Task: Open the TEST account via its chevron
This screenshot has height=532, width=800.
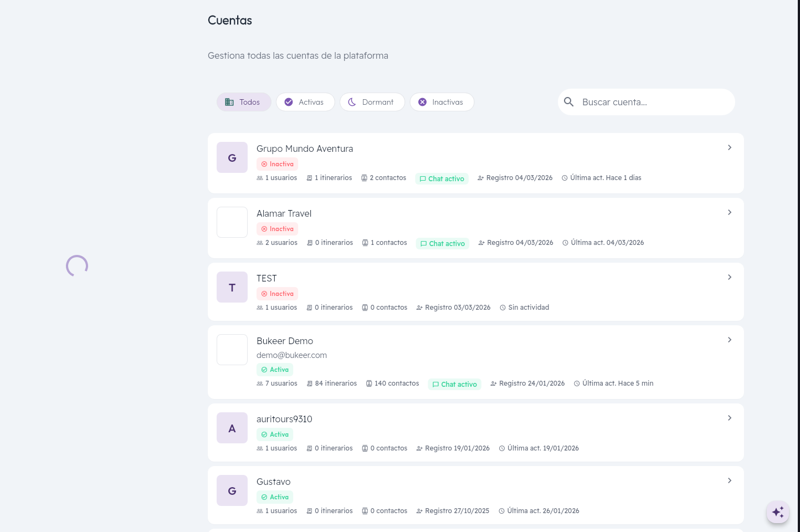Action: tap(730, 277)
